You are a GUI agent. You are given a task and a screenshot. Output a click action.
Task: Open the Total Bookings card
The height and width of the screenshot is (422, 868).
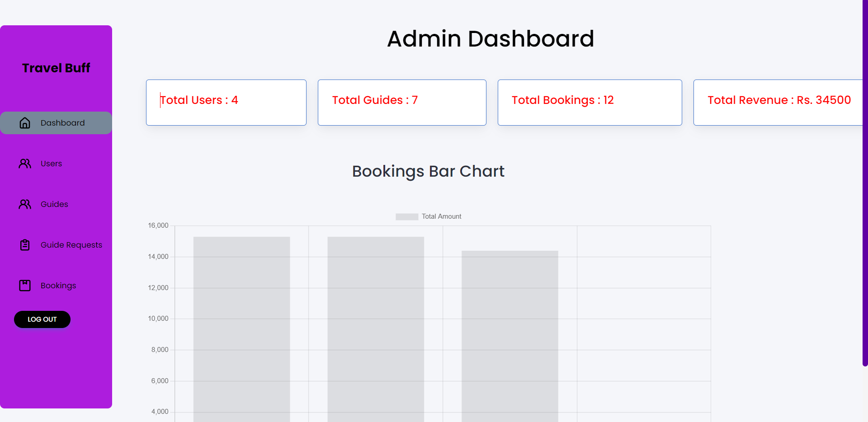[x=590, y=102]
